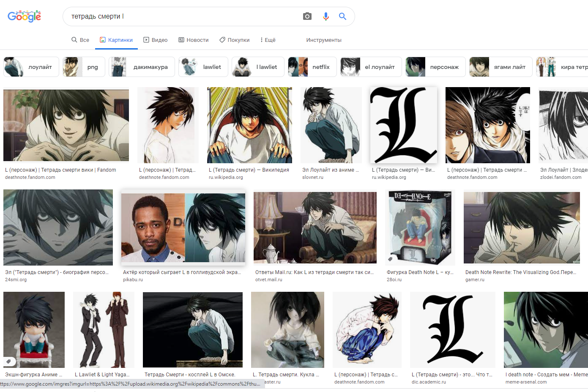Pick the ягами лайт suggestion chip
The width and height of the screenshot is (588, 392).
500,67
